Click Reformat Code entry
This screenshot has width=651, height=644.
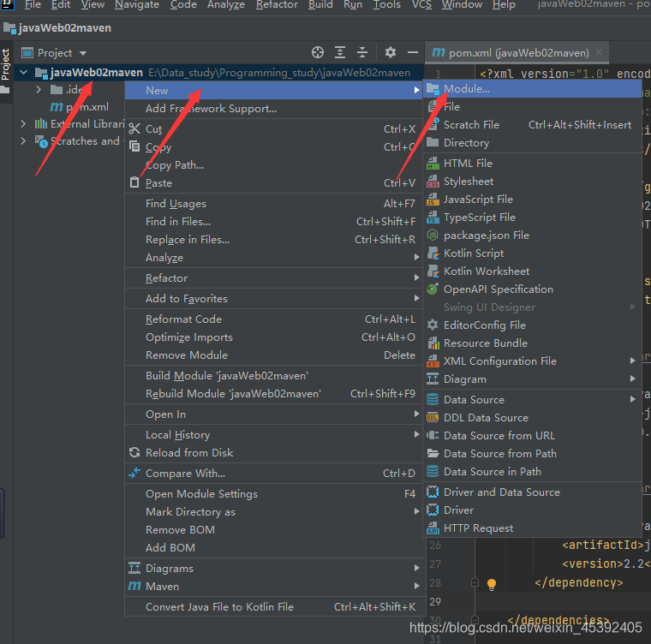pos(273,319)
